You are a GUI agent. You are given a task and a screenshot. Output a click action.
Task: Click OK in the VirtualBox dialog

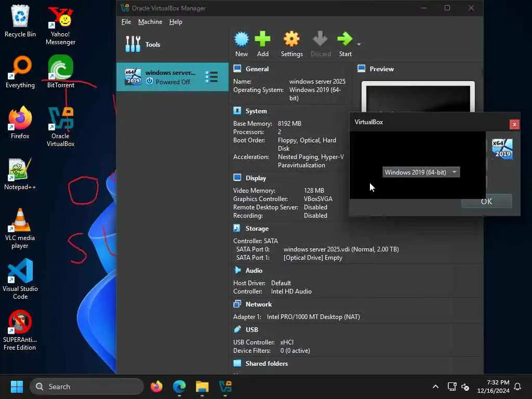click(486, 201)
